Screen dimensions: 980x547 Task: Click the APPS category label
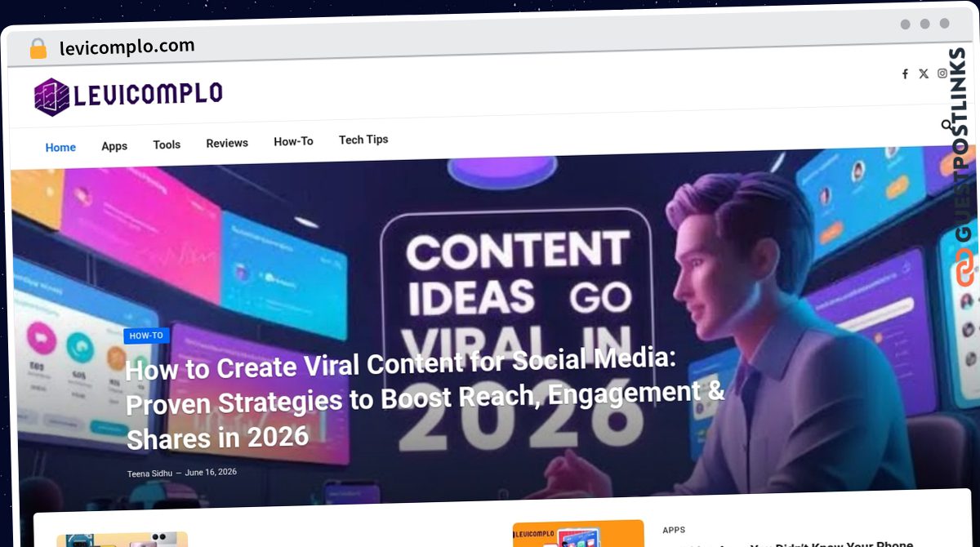pos(674,531)
